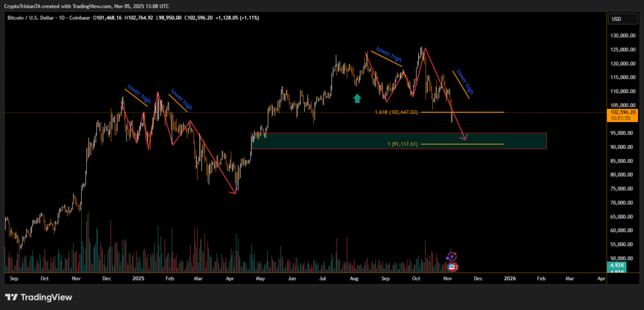Click the red arrowhead near the green zone

click(x=464, y=138)
